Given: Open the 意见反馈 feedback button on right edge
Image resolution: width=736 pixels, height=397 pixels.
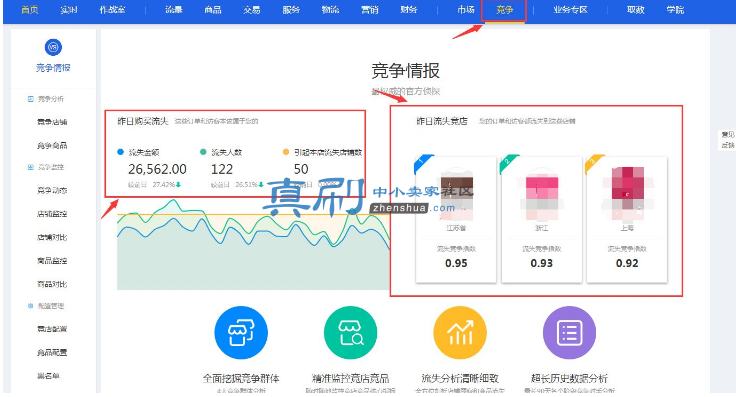Looking at the screenshot, I should click(x=728, y=140).
